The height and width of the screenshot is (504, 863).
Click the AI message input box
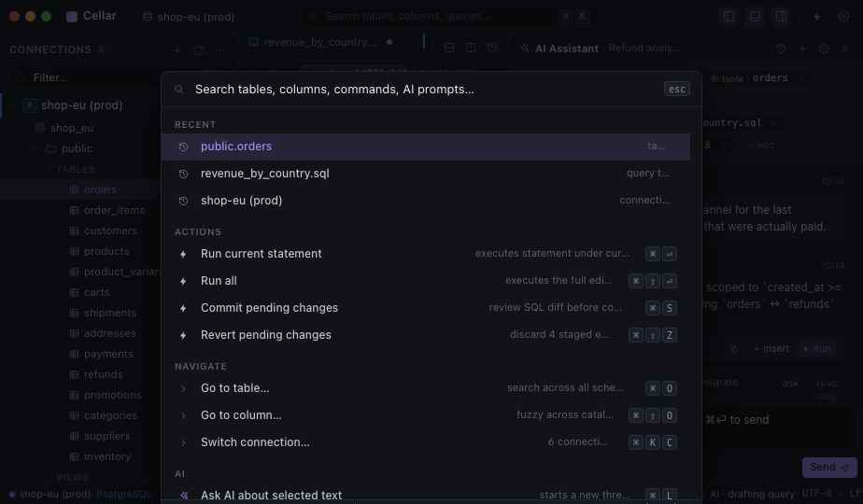pyautogui.click(x=779, y=429)
